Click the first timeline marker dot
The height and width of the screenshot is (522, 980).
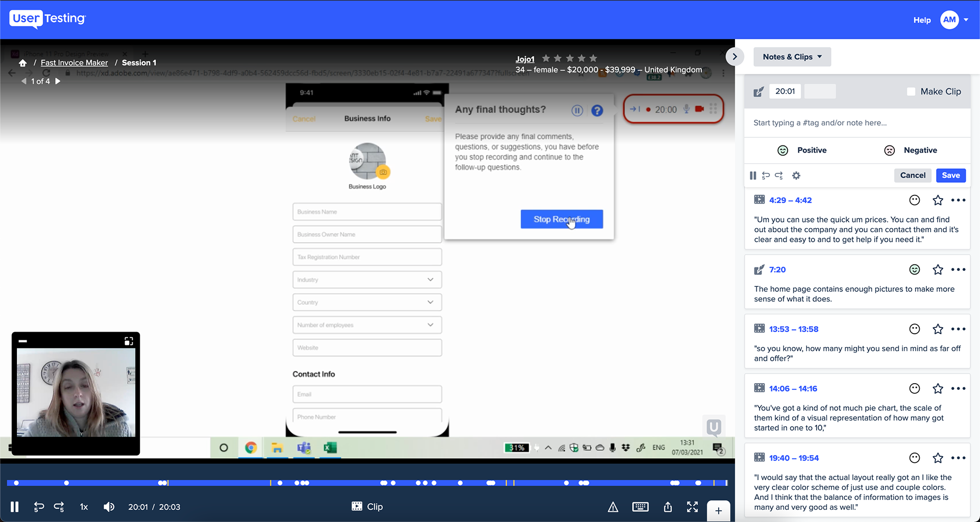pos(16,483)
